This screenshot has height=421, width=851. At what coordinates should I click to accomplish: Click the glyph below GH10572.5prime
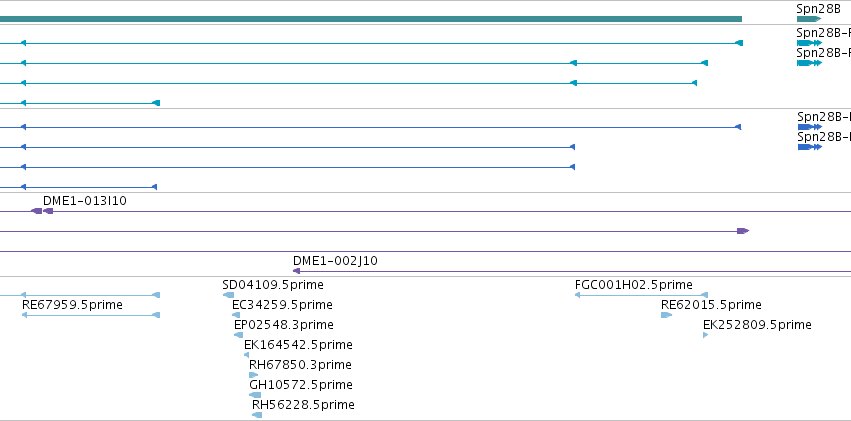(x=255, y=395)
